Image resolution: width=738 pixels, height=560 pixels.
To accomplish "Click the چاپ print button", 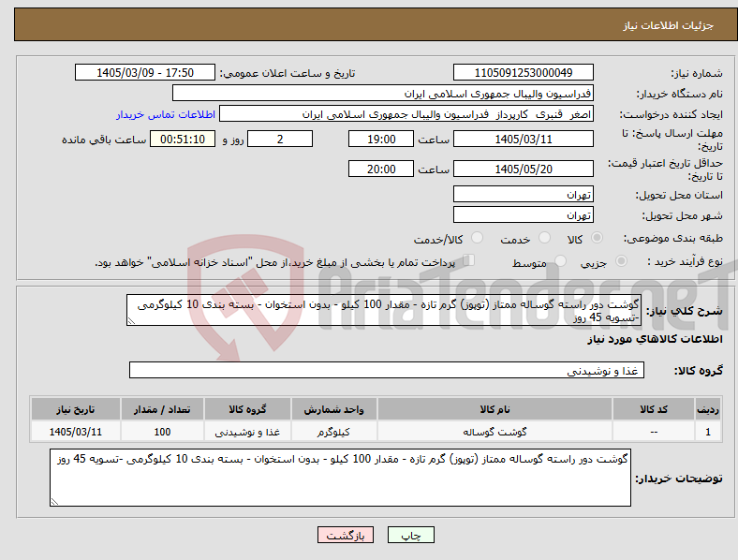I will (411, 535).
